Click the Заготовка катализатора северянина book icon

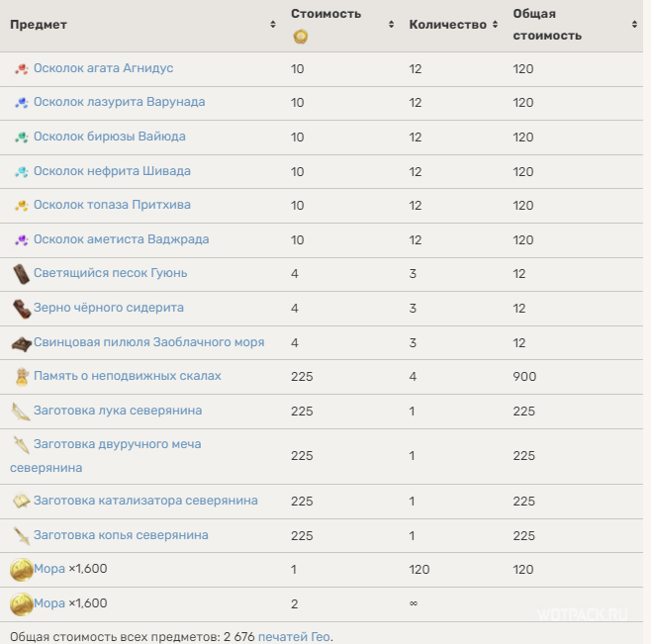coord(21,502)
